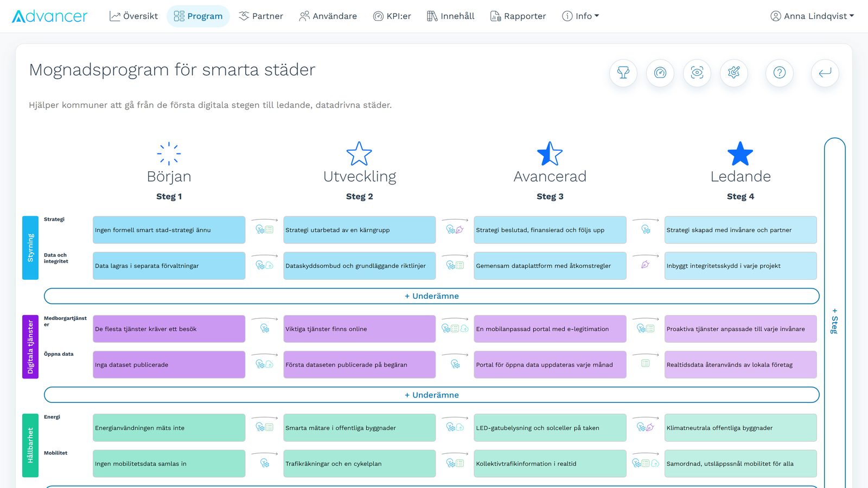
Task: Select the purple Digitala tjänster category bar
Action: [30, 346]
